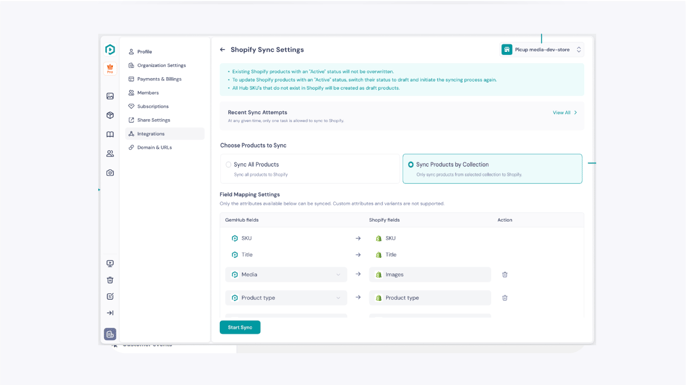Click the Shopify bag icon next to Title
Image resolution: width=688 pixels, height=385 pixels.
click(x=379, y=255)
